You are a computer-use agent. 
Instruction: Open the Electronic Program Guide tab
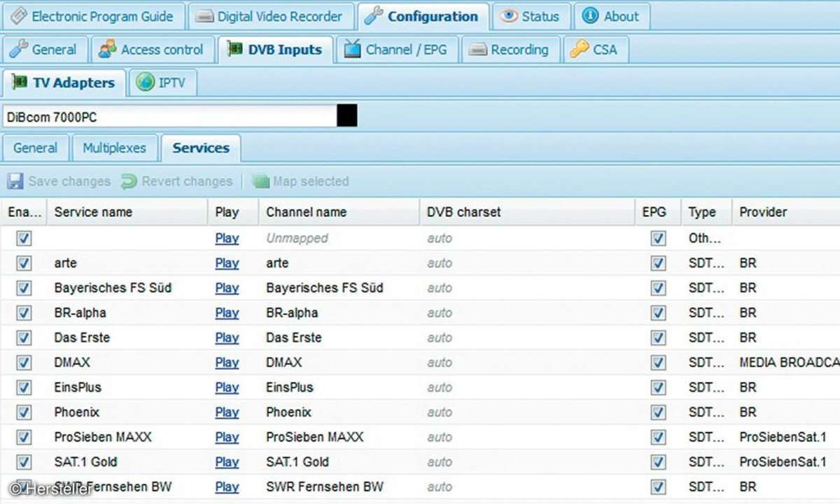pos(93,16)
